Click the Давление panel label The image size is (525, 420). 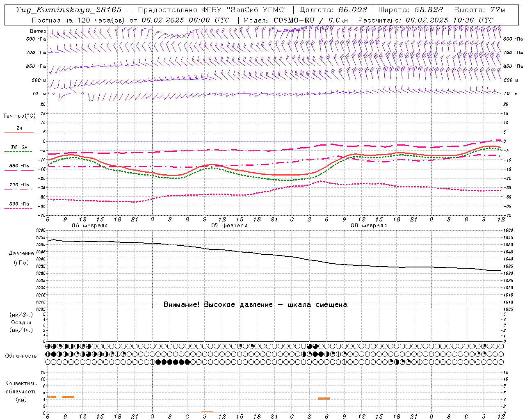click(x=21, y=253)
